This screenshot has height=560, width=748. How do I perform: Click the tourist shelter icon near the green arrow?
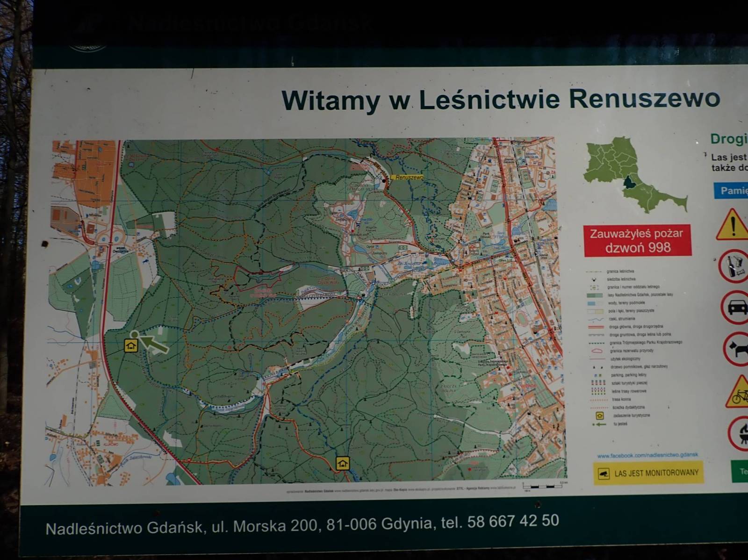point(130,346)
